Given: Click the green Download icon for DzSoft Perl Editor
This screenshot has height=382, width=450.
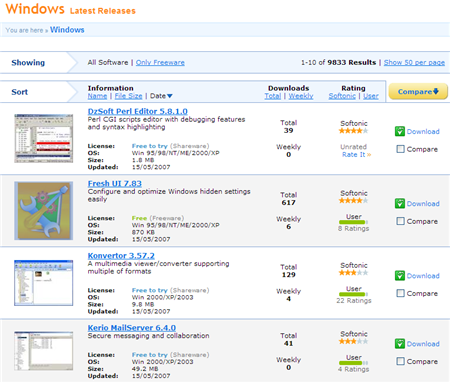Looking at the screenshot, I should (400, 131).
